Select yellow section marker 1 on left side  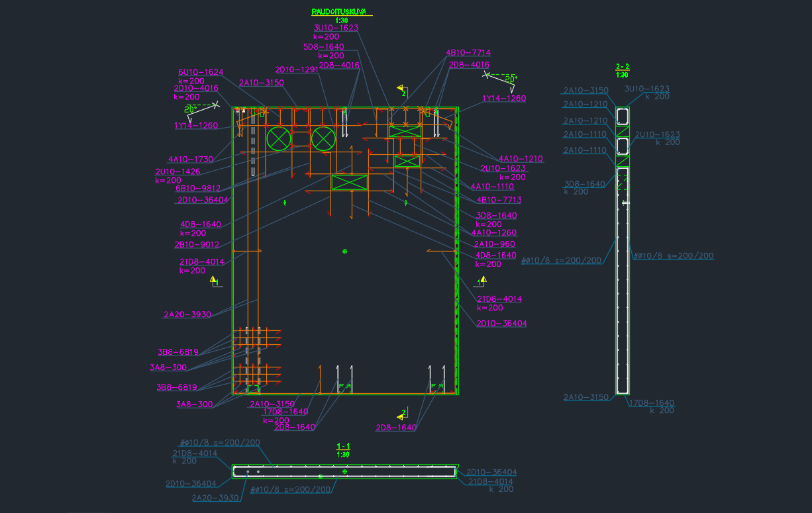[214, 281]
